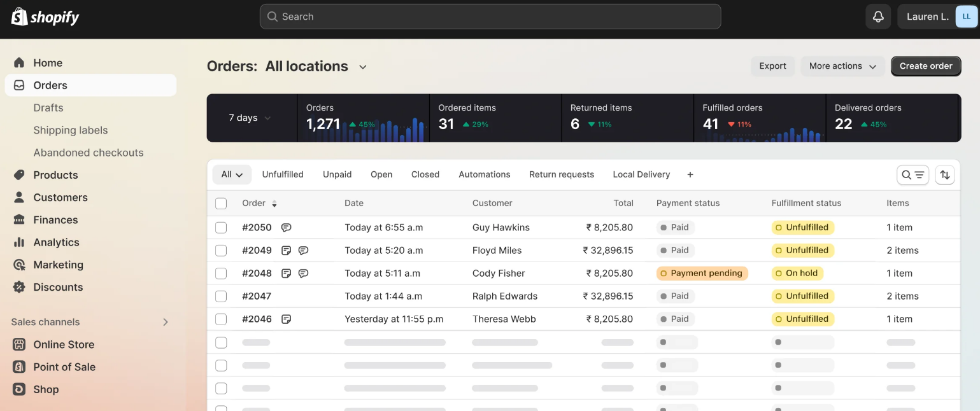Check the select-all orders checkbox
Image resolution: width=980 pixels, height=411 pixels.
221,203
